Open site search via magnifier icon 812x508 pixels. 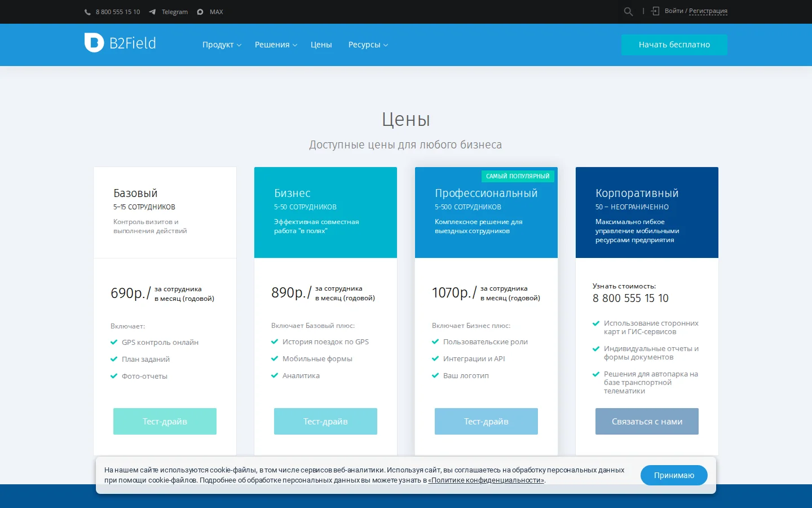point(628,11)
